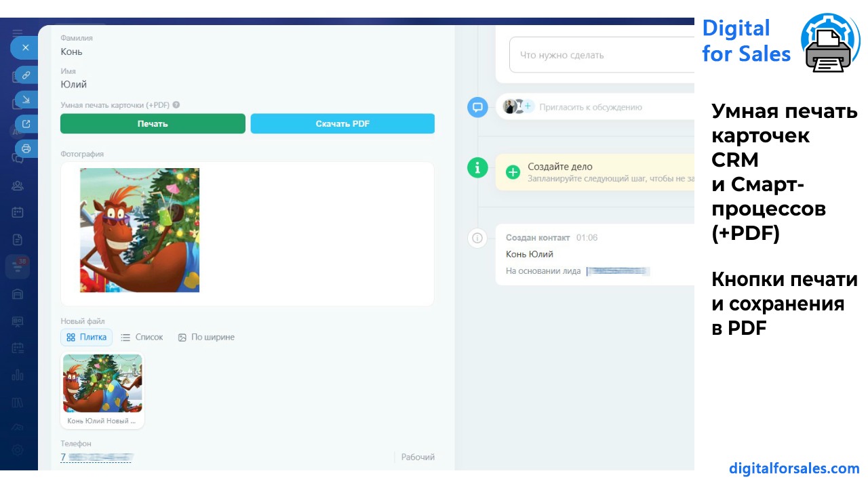Click the Имя field label
This screenshot has height=488, width=868.
(x=68, y=71)
